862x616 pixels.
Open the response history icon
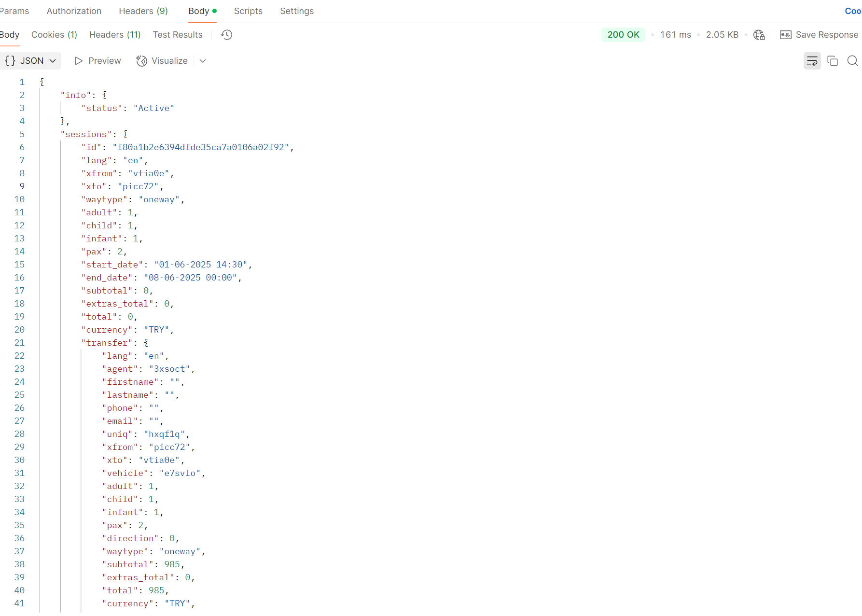(x=226, y=35)
